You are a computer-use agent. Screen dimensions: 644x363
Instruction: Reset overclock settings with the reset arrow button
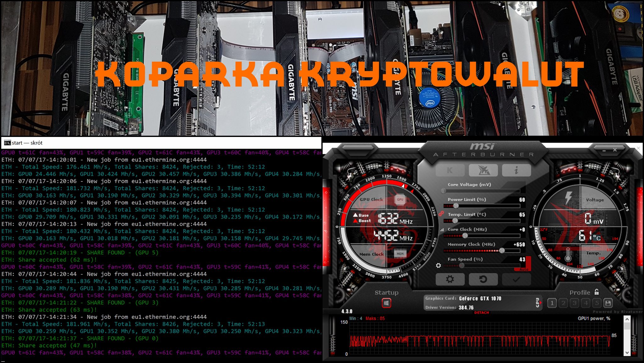pos(483,280)
